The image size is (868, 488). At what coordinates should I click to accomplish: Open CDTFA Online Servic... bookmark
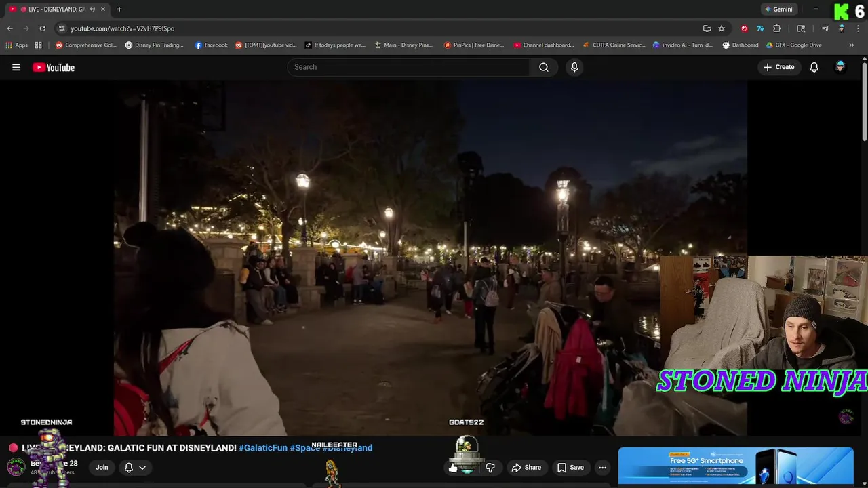(x=614, y=45)
